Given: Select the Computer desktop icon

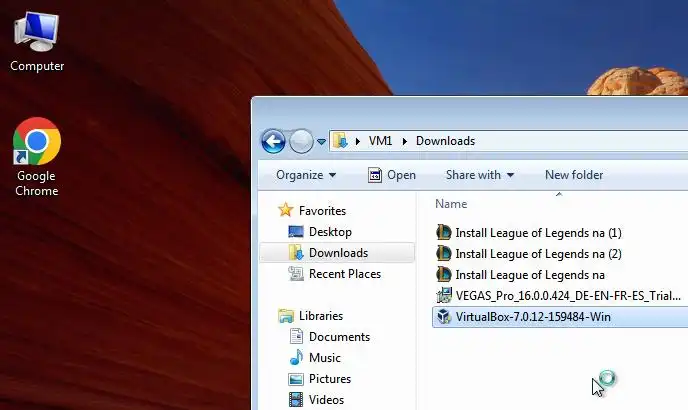Looking at the screenshot, I should [37, 42].
